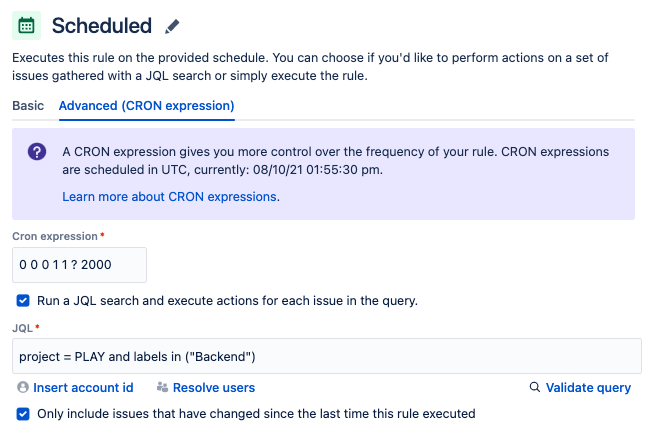Open Learn more about CRON expressions link

pos(170,197)
